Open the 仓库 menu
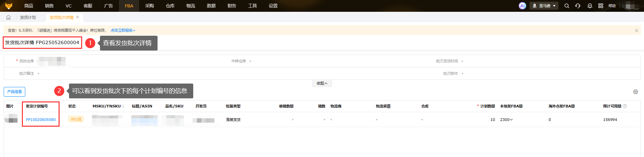 [170, 6]
